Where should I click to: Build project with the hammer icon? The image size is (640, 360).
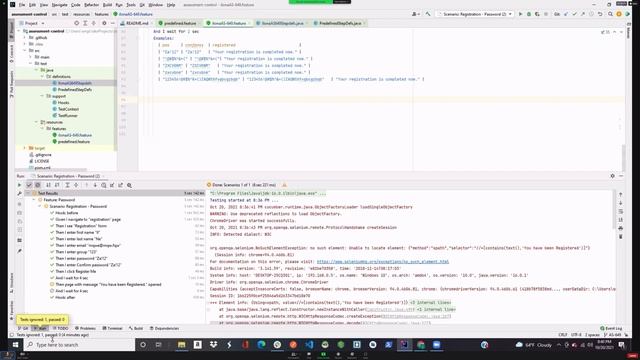coord(428,14)
